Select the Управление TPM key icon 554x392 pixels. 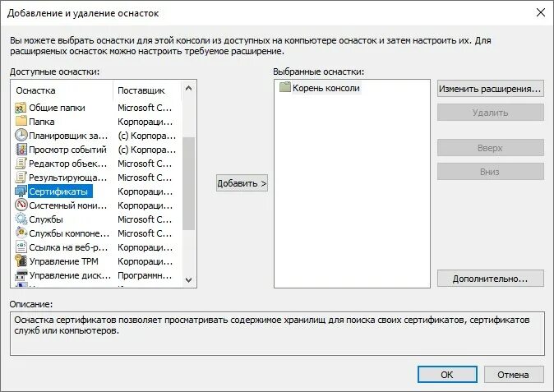tap(21, 261)
